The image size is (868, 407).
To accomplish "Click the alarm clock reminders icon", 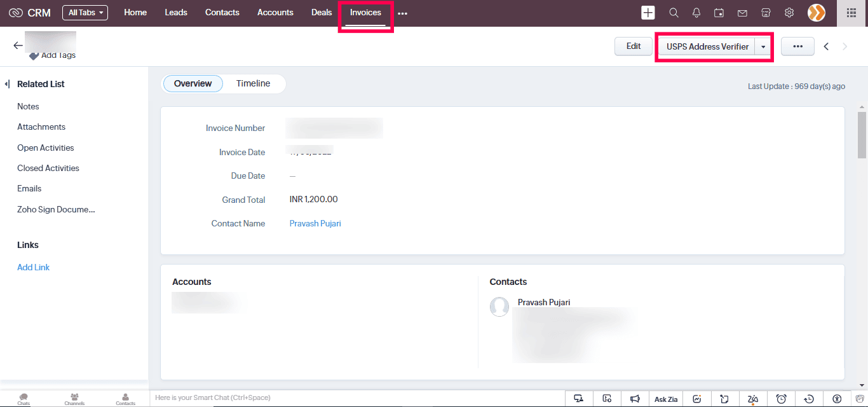I will click(782, 399).
